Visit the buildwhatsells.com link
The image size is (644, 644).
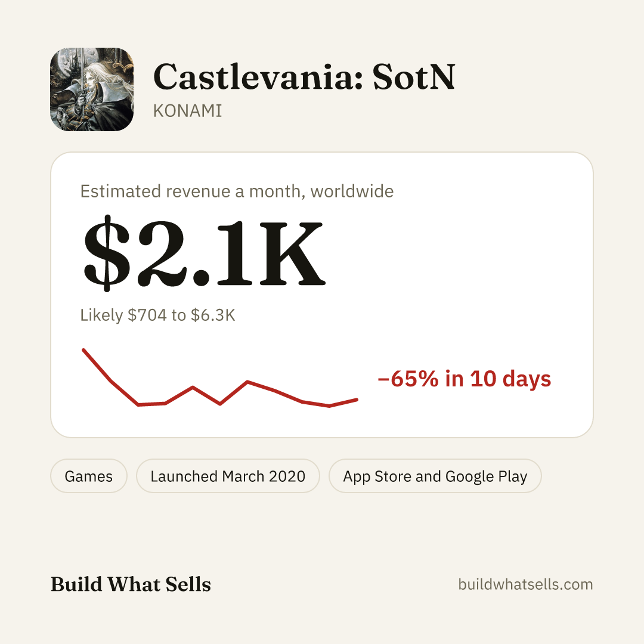coord(526,584)
